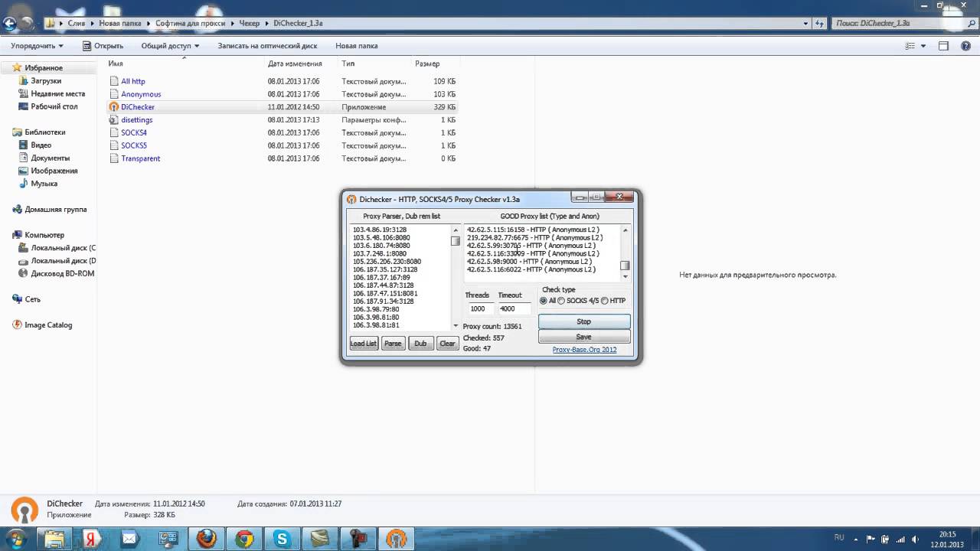The image size is (980, 551).
Task: Click the Открыть toolbar command
Action: click(x=103, y=46)
